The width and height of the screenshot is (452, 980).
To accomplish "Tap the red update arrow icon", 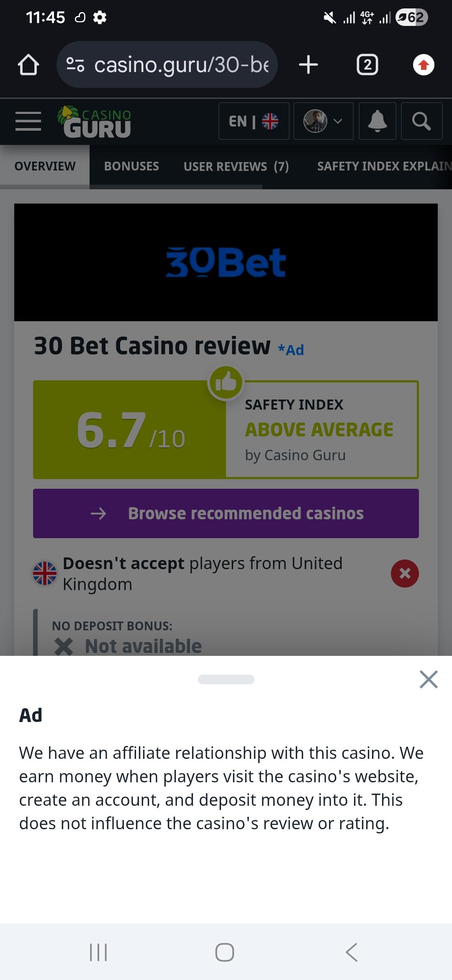I will tap(424, 65).
